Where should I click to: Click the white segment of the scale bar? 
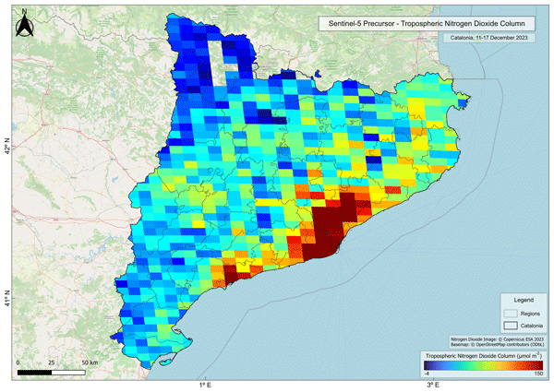click(x=70, y=372)
